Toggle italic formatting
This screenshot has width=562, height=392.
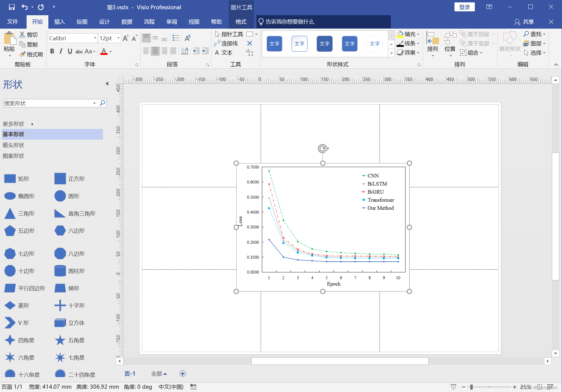(x=61, y=51)
